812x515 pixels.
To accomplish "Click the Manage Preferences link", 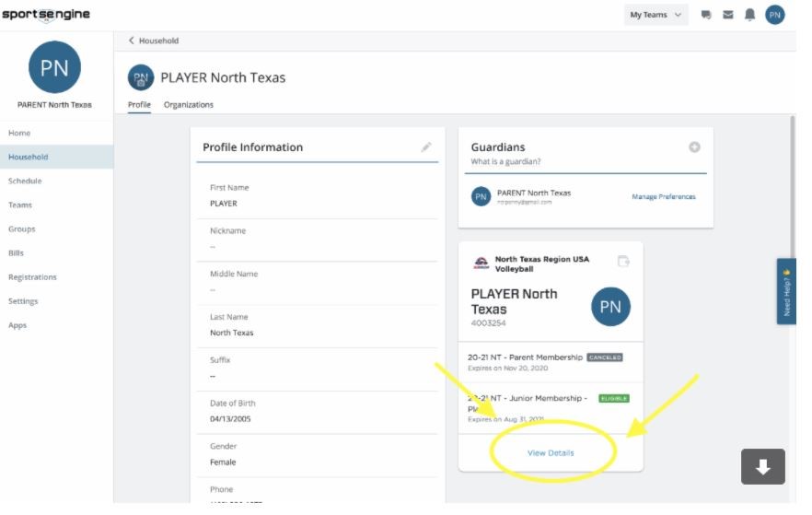I will pos(663,197).
